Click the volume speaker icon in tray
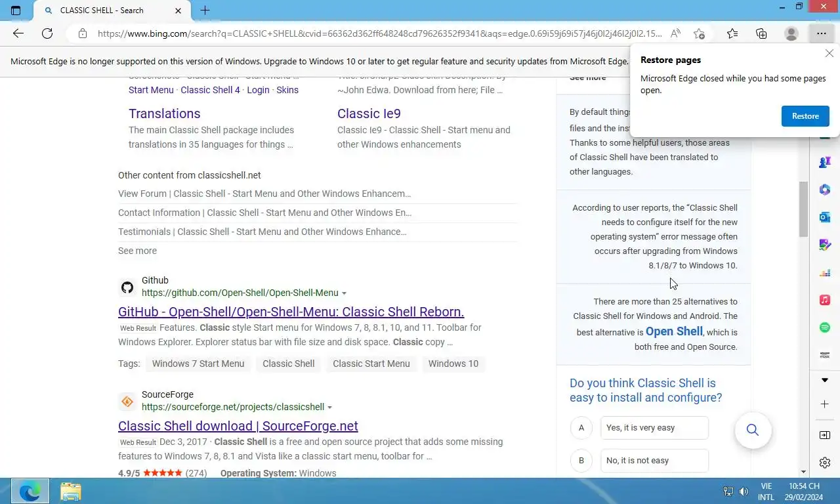The image size is (840, 504). coord(744,491)
